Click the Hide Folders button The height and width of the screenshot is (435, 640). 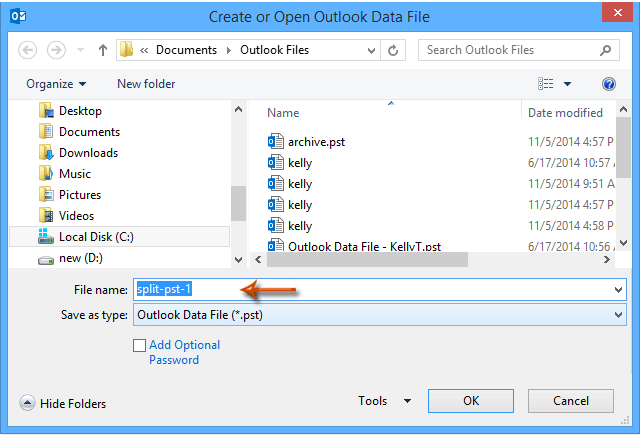pos(62,404)
